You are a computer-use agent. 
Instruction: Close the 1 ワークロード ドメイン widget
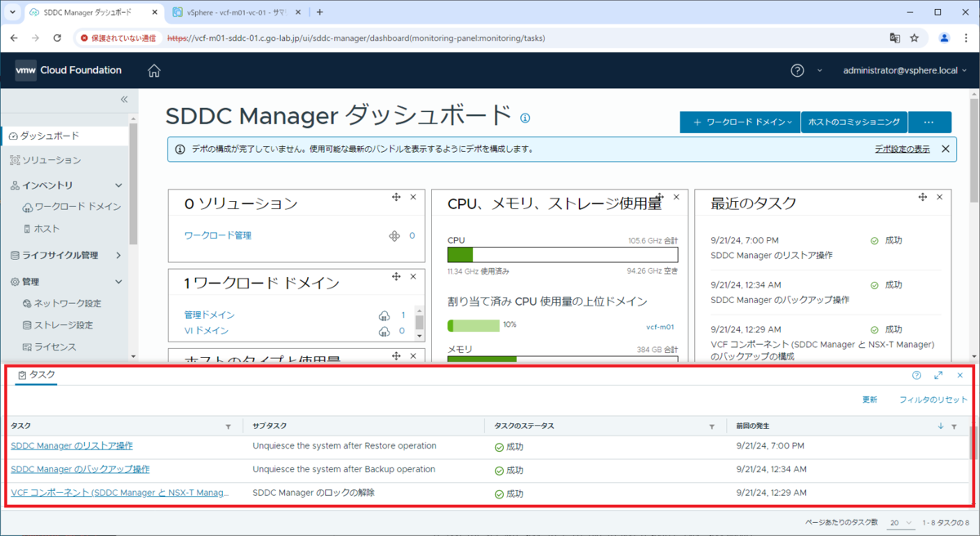(412, 276)
